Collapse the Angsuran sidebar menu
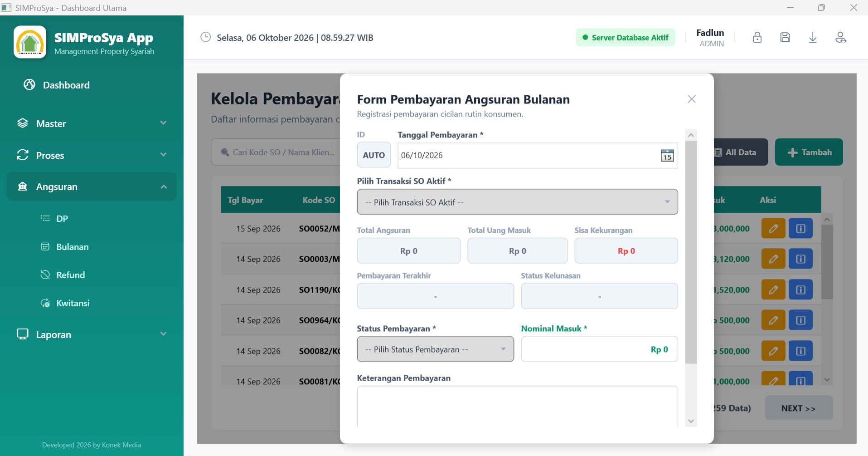 pyautogui.click(x=92, y=186)
